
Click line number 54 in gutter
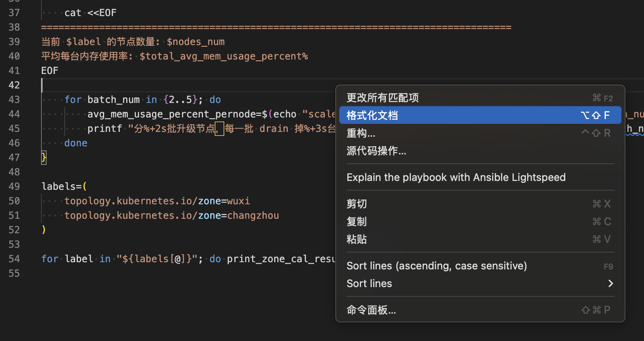point(14,259)
